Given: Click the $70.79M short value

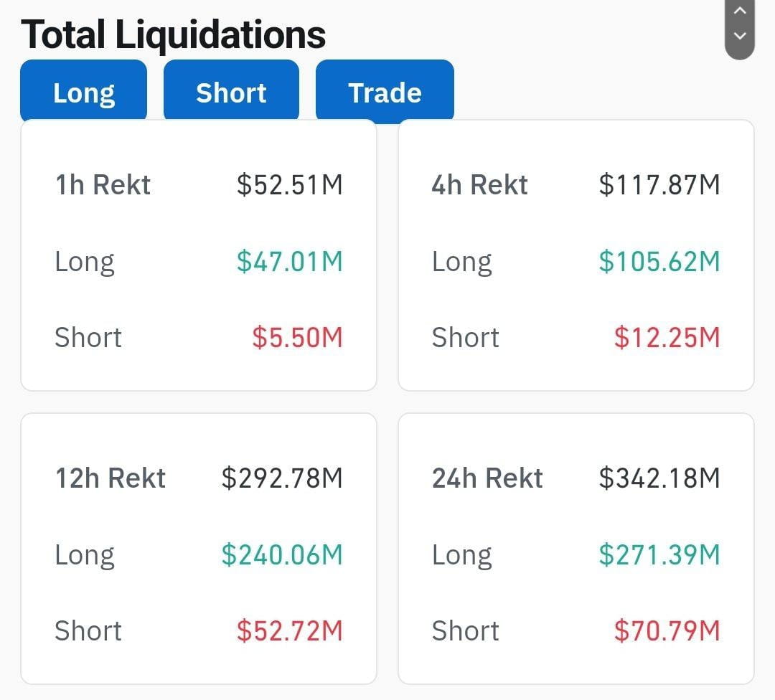Looking at the screenshot, I should pyautogui.click(x=667, y=631).
